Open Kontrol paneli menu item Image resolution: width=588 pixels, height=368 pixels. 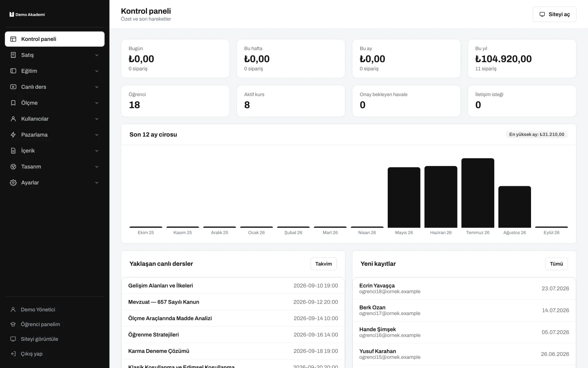click(x=55, y=39)
